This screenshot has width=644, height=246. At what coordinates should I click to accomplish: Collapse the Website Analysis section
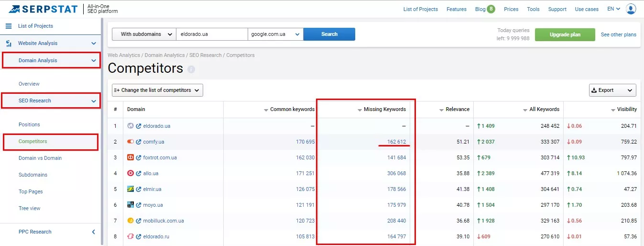tap(94, 43)
